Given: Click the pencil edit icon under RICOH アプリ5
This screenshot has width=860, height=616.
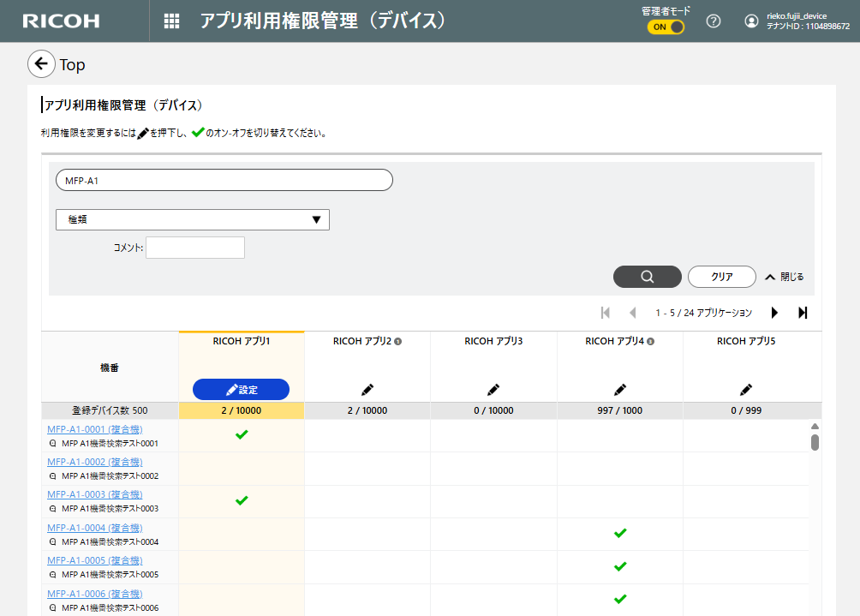Looking at the screenshot, I should coord(746,389).
